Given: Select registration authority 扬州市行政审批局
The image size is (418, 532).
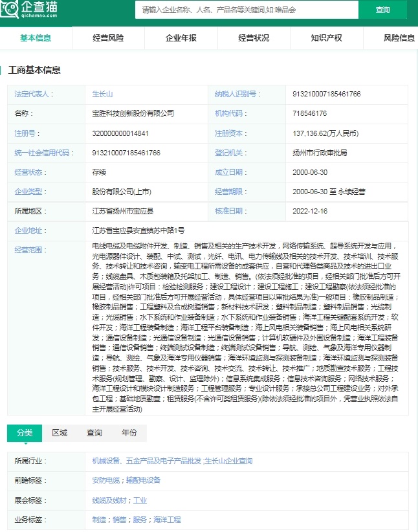Looking at the screenshot, I should click(320, 153).
